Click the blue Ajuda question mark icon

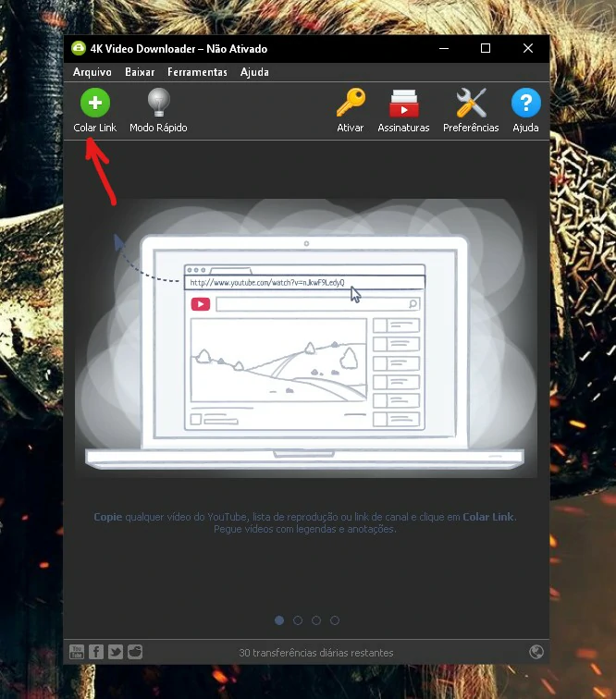coord(526,103)
